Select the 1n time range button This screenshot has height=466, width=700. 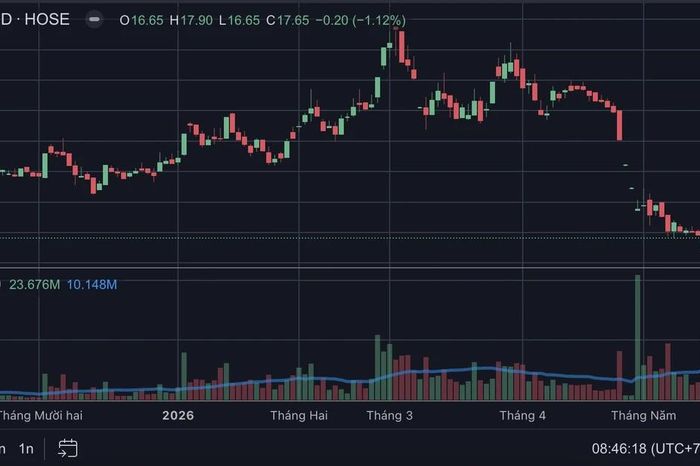(26, 449)
